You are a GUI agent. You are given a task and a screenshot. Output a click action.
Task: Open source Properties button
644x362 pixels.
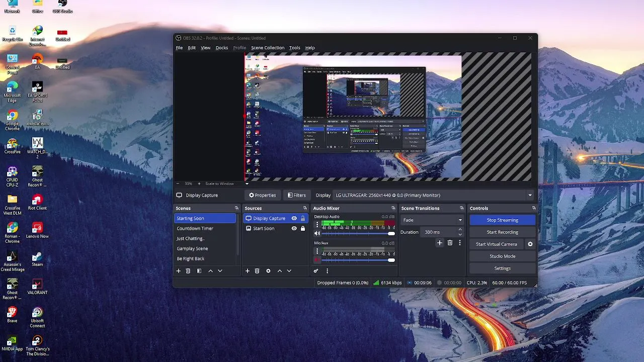[263, 195]
